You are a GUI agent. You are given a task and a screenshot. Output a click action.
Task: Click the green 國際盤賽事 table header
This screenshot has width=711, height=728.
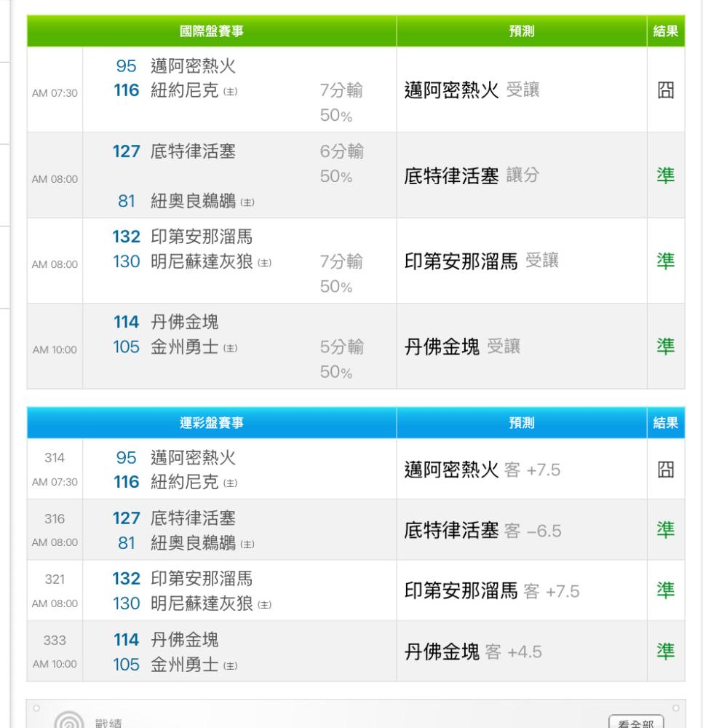coord(212,31)
